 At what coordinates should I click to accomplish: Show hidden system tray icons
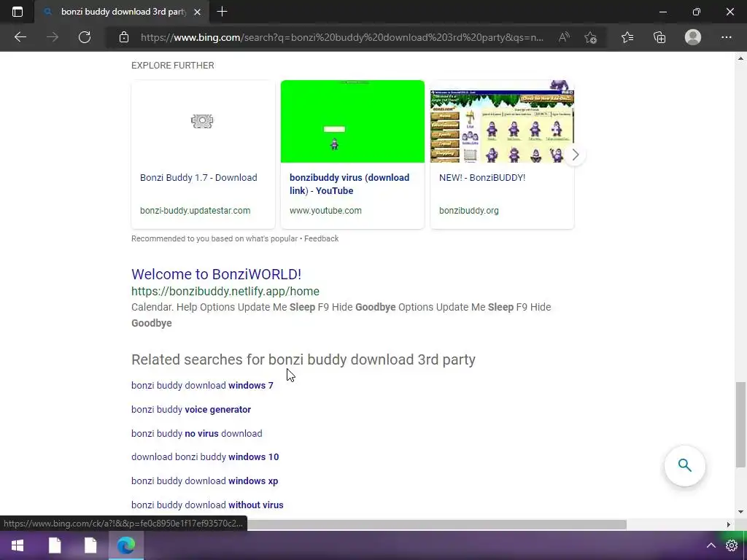[x=711, y=545]
